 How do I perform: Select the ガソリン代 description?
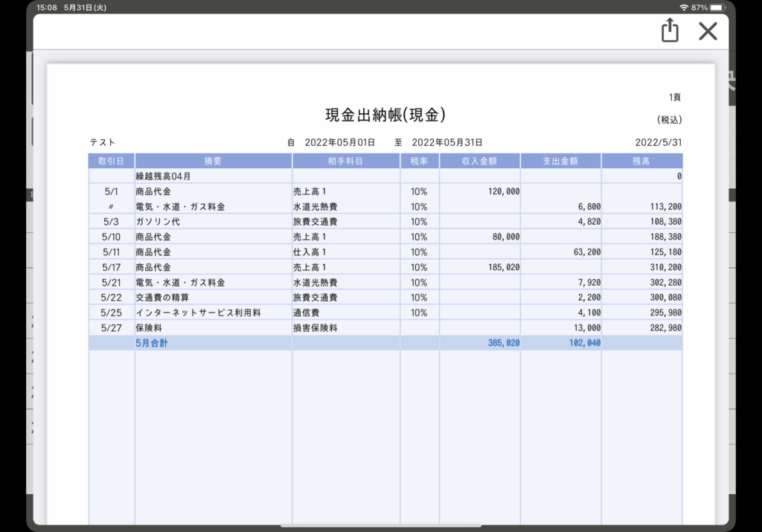click(x=158, y=222)
